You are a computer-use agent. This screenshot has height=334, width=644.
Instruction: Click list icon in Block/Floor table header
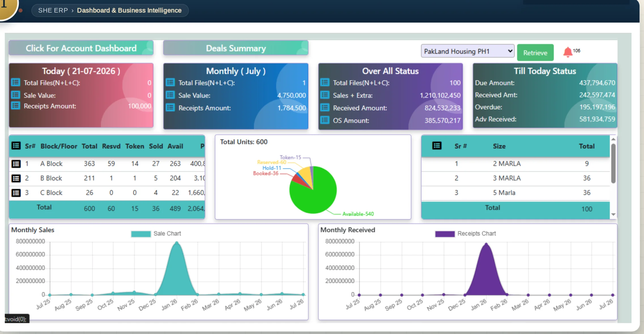coord(16,146)
